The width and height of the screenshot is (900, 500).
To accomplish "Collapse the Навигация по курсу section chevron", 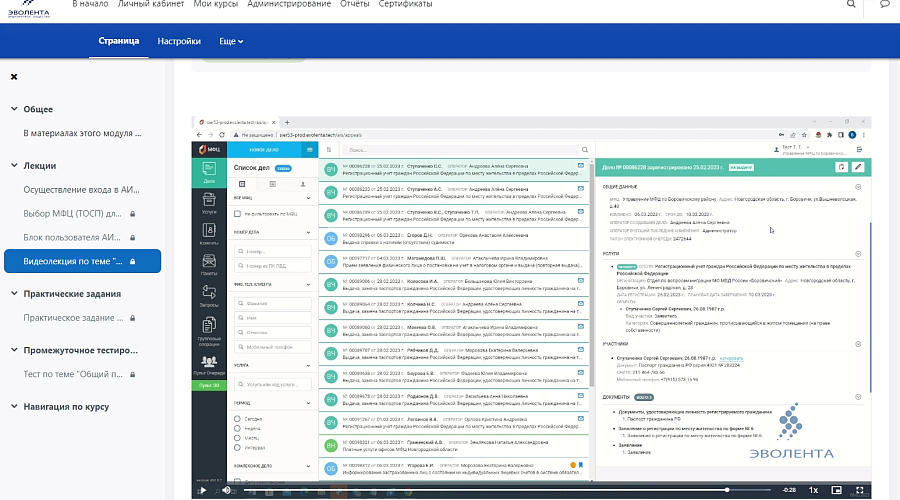I will click(14, 406).
